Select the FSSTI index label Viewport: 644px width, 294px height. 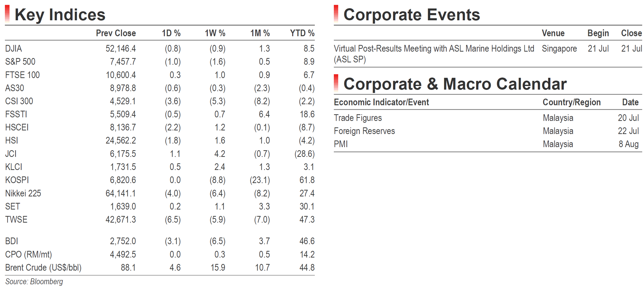(16, 114)
